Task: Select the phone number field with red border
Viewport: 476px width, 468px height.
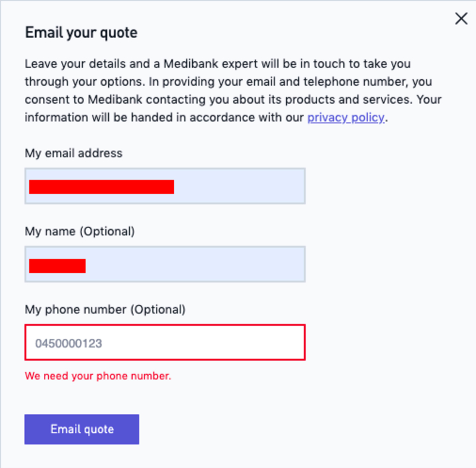Action: coord(165,342)
